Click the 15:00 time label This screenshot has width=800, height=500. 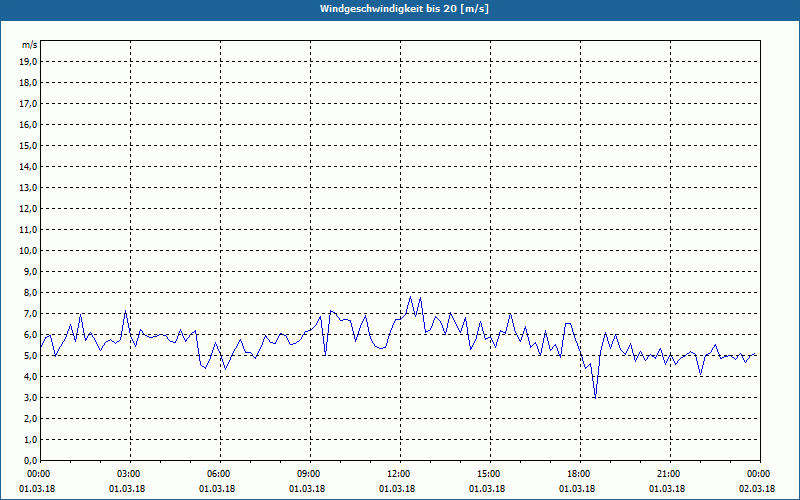[x=490, y=474]
